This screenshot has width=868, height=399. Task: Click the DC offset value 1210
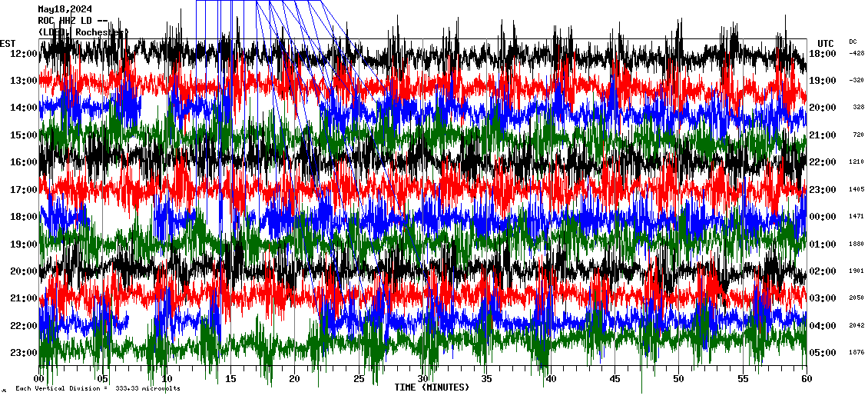tap(856, 162)
